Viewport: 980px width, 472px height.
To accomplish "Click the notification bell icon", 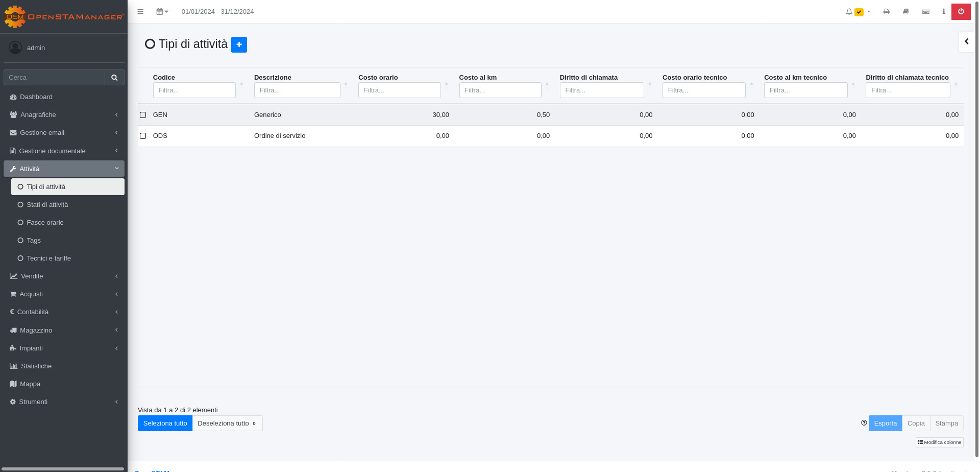I will coord(849,12).
